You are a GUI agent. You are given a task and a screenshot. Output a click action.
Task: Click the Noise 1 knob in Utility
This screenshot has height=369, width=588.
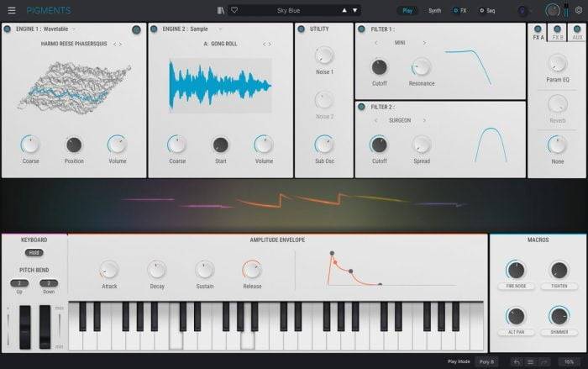324,55
